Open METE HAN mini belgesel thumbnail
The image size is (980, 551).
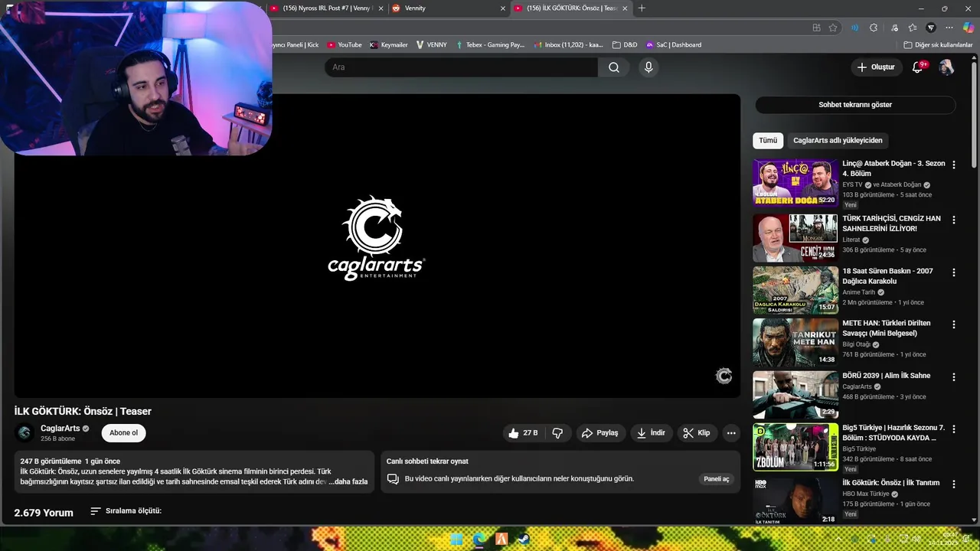coord(795,343)
